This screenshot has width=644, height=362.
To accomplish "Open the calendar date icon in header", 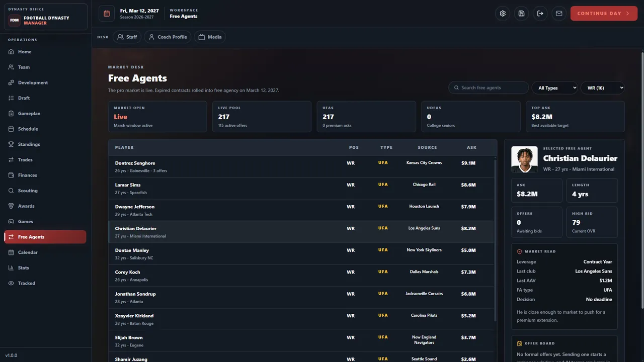I will pos(107,14).
